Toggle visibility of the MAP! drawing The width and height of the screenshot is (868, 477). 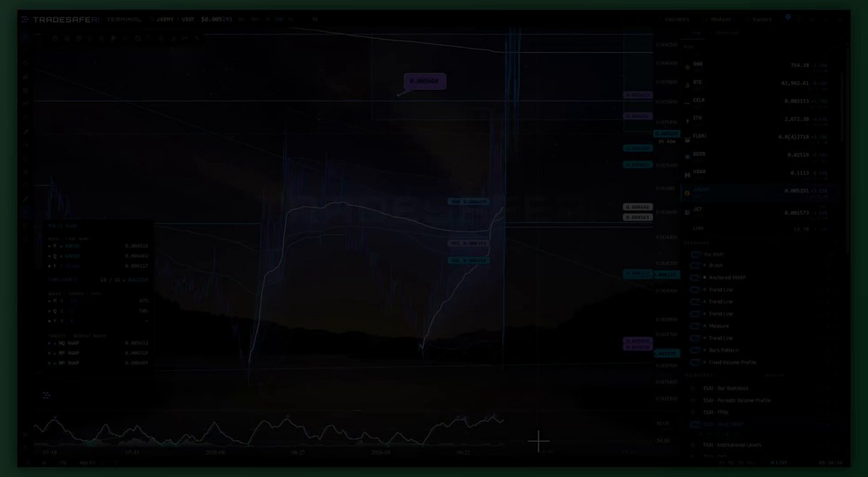coord(695,254)
